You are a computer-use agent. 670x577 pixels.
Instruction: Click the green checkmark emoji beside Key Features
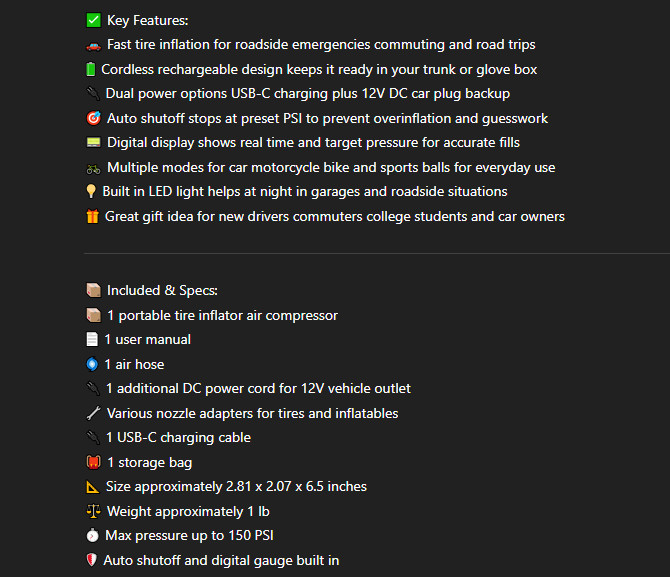94,20
